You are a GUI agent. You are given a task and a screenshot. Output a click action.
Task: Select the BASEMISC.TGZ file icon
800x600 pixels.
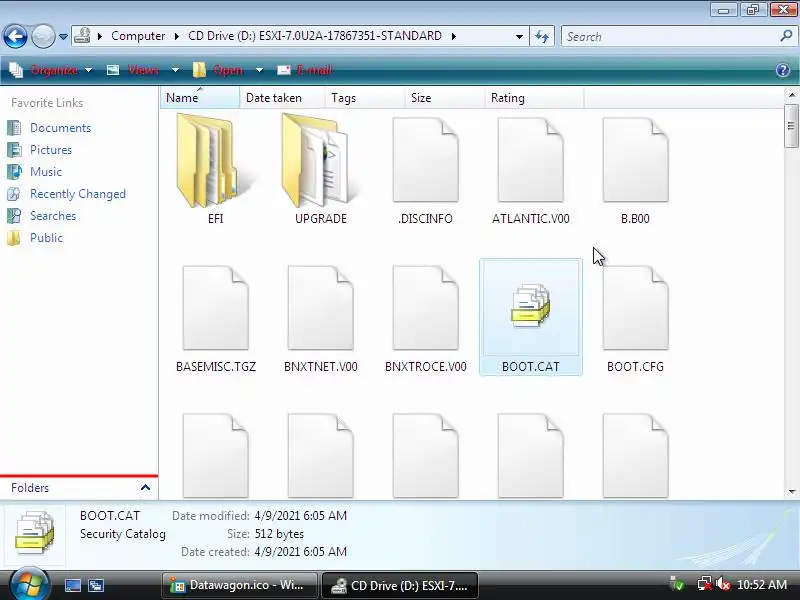pyautogui.click(x=215, y=308)
